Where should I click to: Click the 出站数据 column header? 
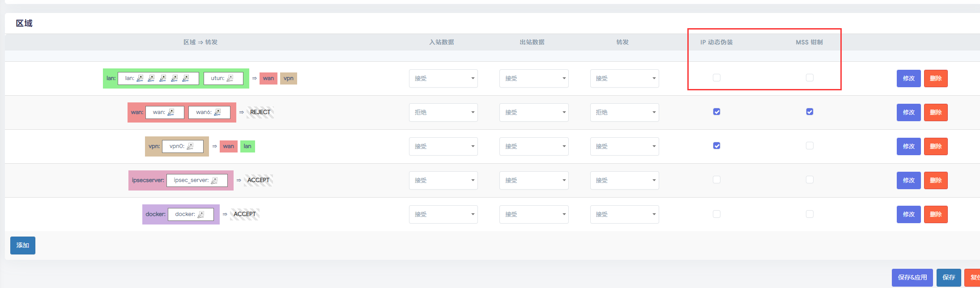[x=532, y=42]
